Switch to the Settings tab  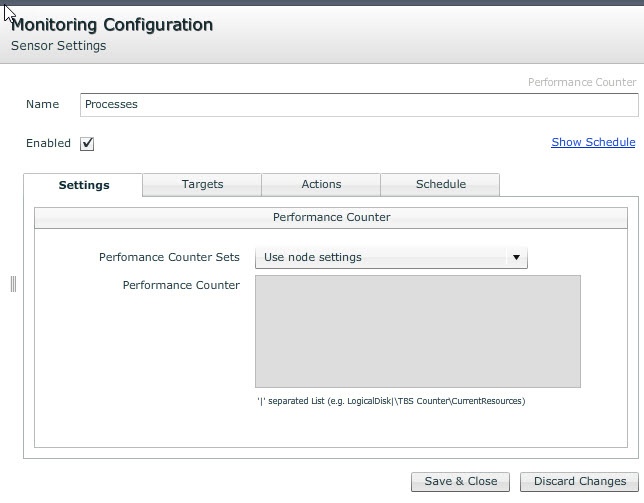pyautogui.click(x=84, y=185)
